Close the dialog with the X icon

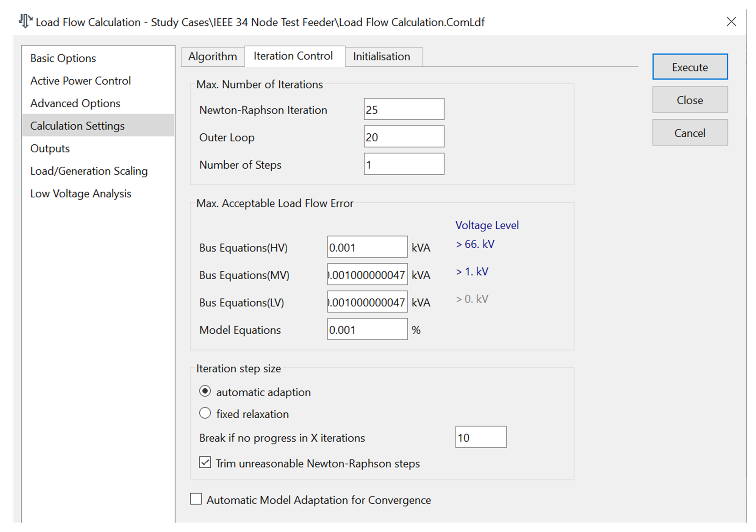[x=731, y=22]
